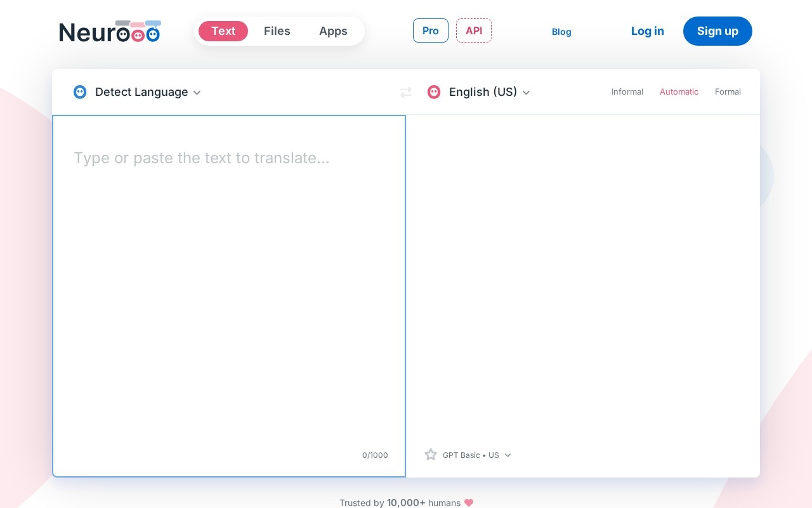Click the Trusted by 10,000+ humans text

pyautogui.click(x=400, y=503)
